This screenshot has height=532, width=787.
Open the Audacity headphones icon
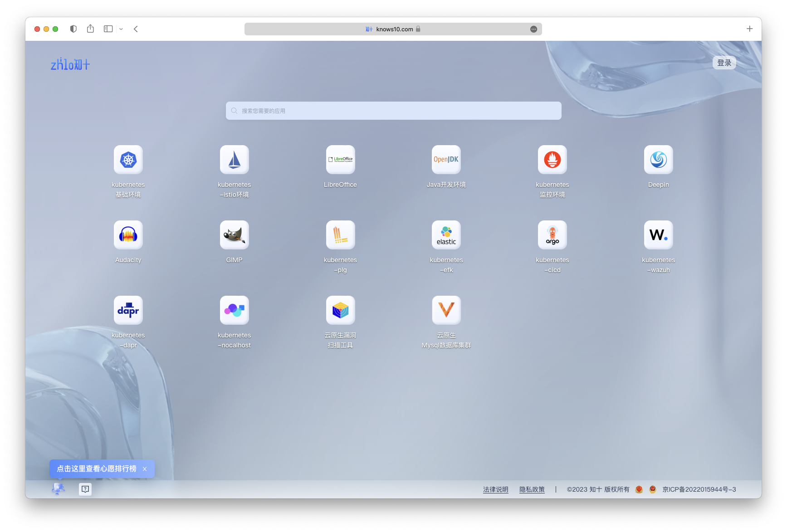(128, 235)
